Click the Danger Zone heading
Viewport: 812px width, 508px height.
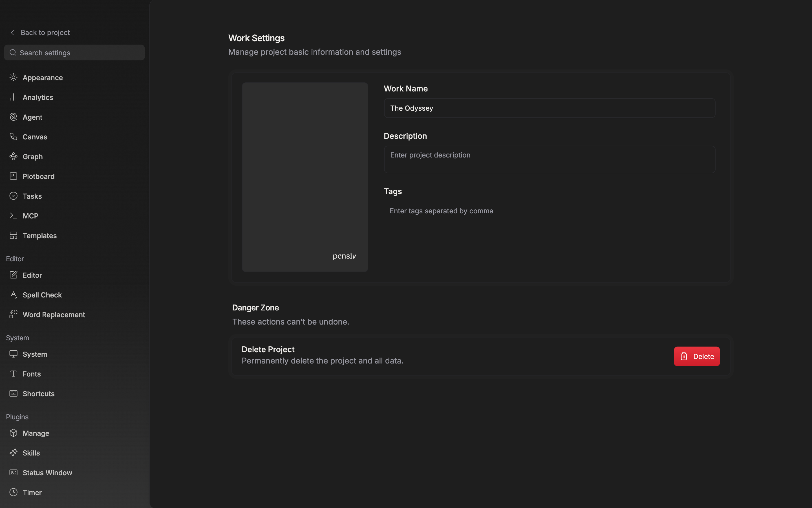255,308
